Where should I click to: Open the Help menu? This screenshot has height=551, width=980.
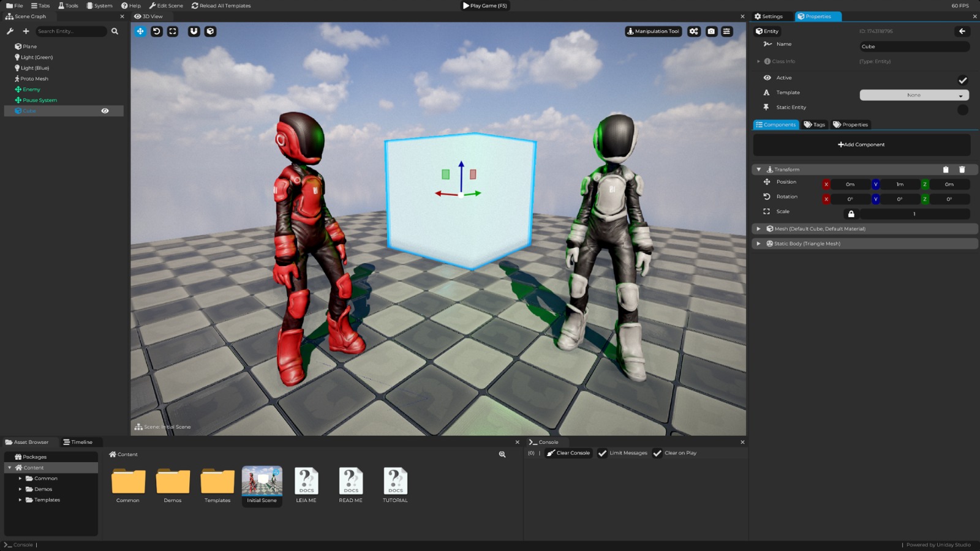click(x=131, y=6)
